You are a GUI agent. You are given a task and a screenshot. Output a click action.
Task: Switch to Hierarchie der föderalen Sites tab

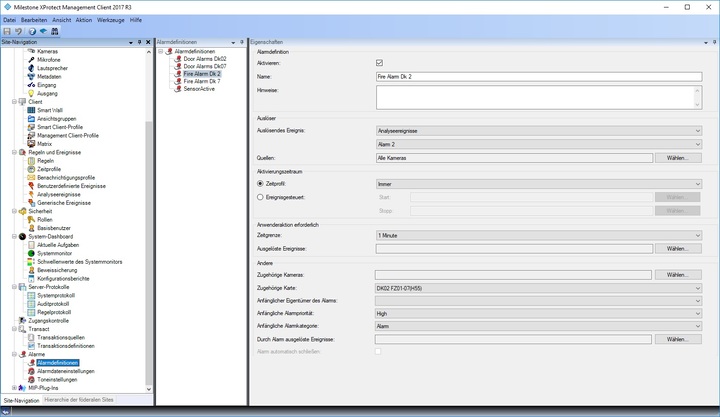click(x=80, y=400)
